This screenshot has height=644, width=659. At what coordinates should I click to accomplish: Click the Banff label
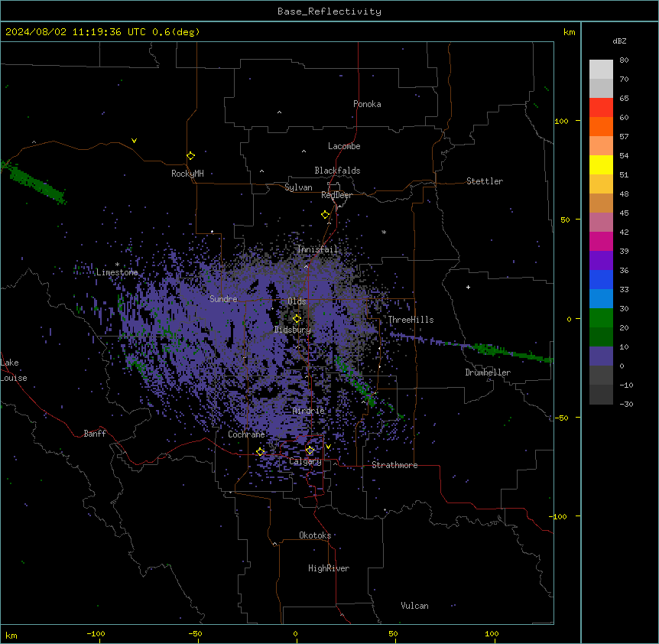click(95, 434)
